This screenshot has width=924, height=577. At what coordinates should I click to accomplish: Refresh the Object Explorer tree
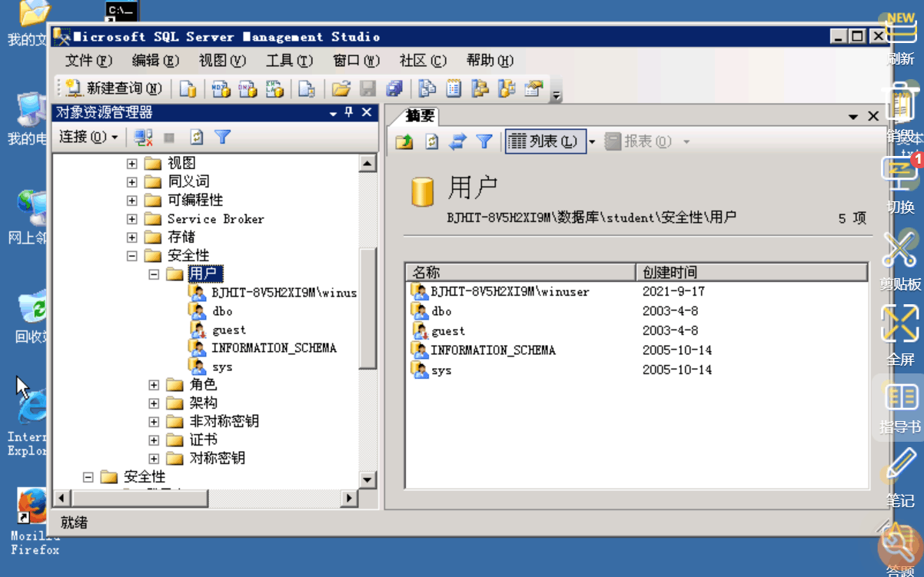[x=197, y=138]
